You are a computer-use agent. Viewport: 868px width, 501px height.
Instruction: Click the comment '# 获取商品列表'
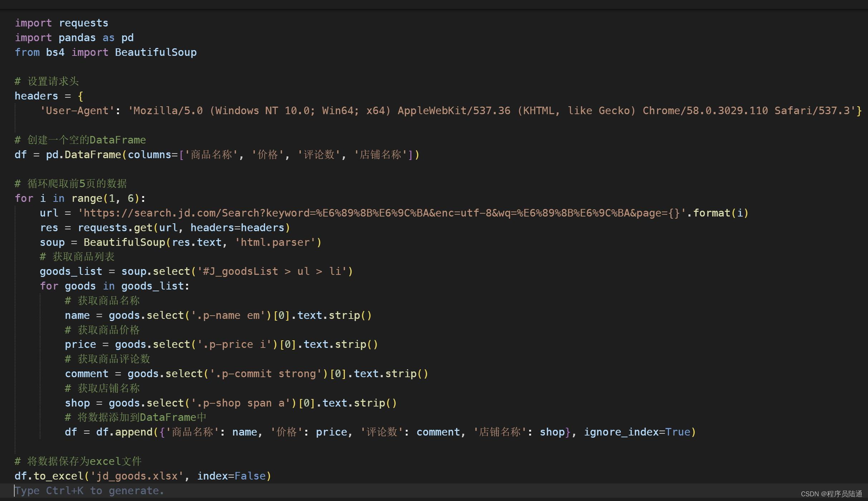pyautogui.click(x=77, y=257)
